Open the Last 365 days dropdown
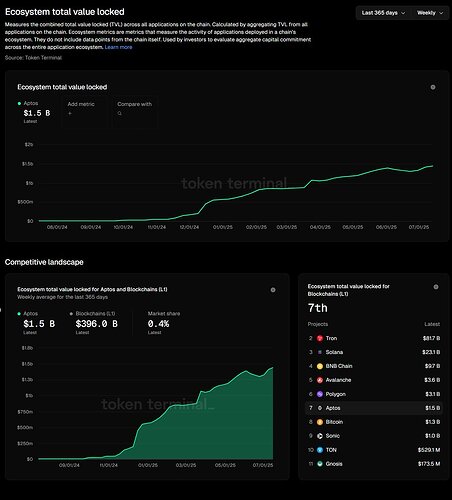The height and width of the screenshot is (500, 452). (x=383, y=13)
